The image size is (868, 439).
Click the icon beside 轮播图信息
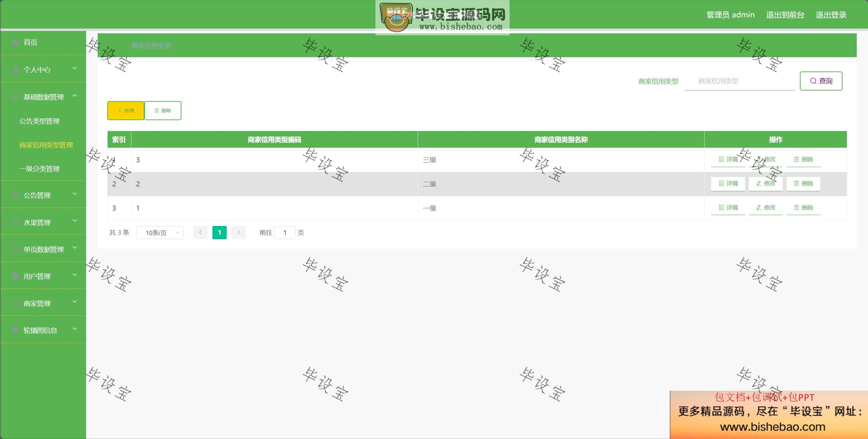15,330
